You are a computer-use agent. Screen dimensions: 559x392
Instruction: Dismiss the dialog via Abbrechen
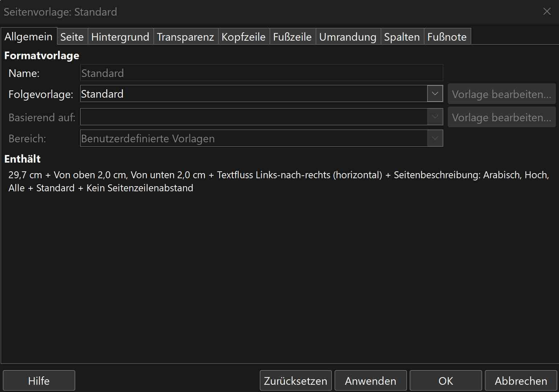[520, 380]
